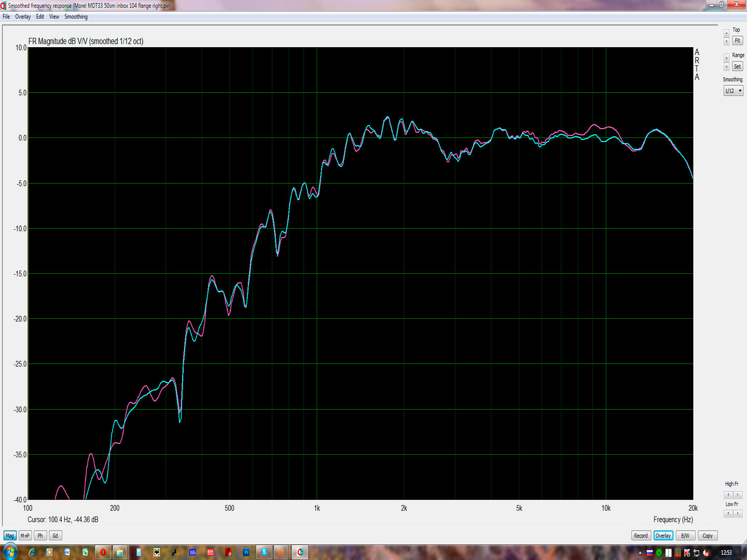Click the Record button
This screenshot has width=747, height=560.
[x=641, y=536]
